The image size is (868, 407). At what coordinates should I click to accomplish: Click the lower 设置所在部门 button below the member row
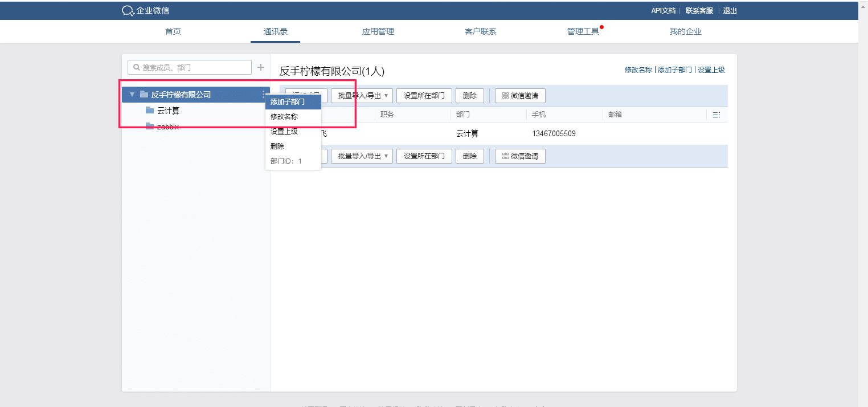424,156
